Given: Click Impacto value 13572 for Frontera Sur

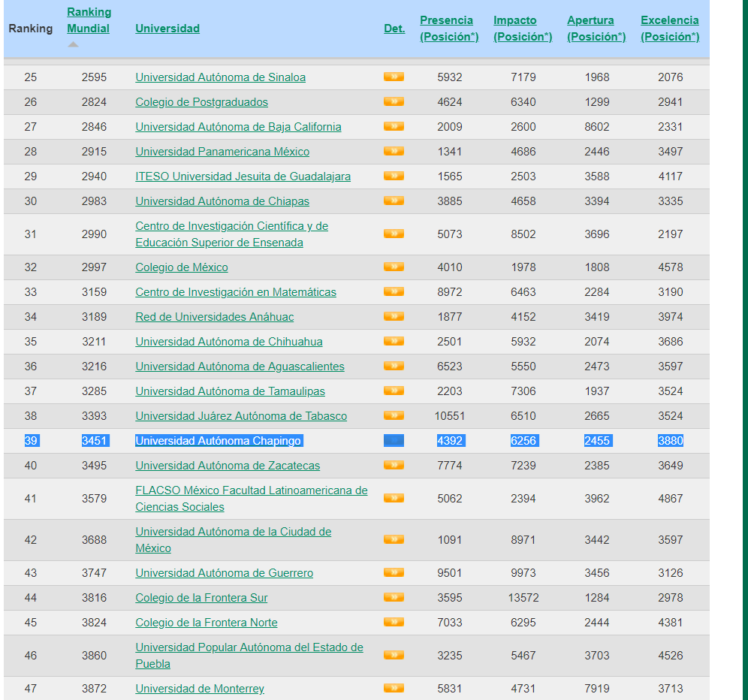Looking at the screenshot, I should coord(523,598).
